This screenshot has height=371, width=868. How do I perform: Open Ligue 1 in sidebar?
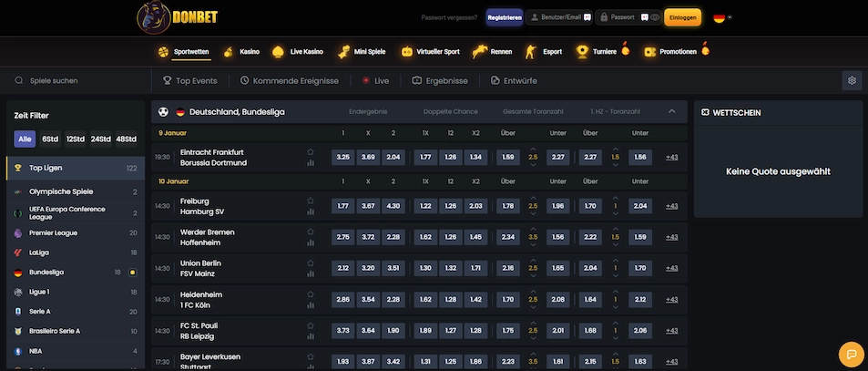pyautogui.click(x=76, y=292)
